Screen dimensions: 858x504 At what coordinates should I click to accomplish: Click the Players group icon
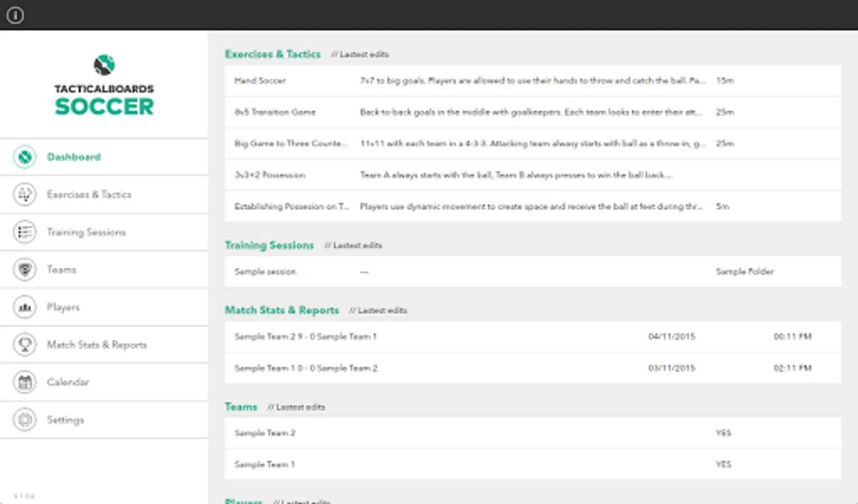coord(25,307)
